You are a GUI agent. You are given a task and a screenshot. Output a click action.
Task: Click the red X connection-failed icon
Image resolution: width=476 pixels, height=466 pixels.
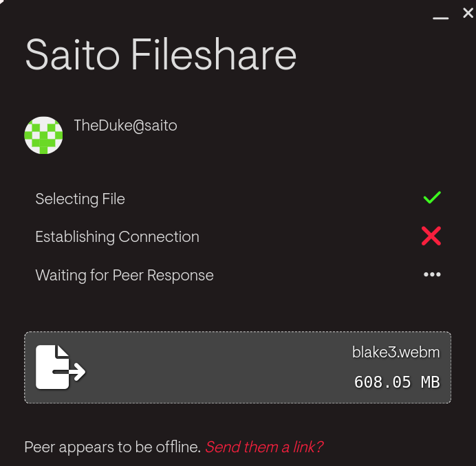(431, 236)
